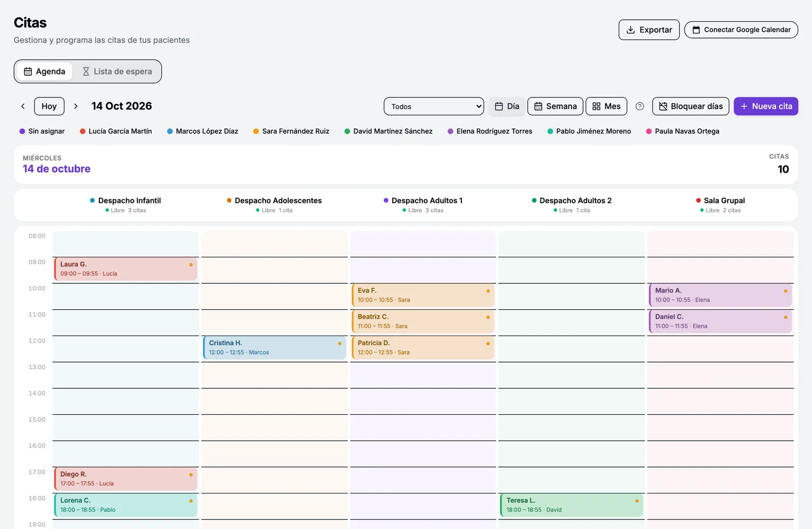The height and width of the screenshot is (529, 812).
Task: Open Mario A. appointment in Sala Grupal
Action: (x=720, y=295)
